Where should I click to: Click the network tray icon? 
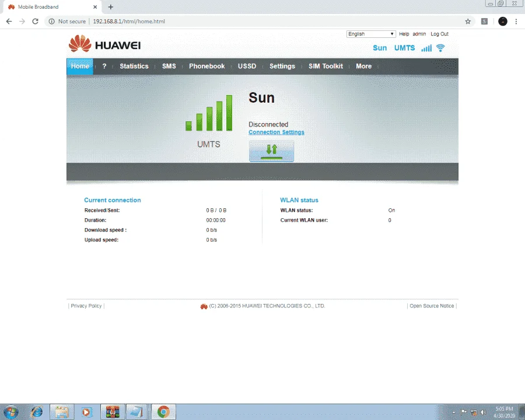[474, 412]
